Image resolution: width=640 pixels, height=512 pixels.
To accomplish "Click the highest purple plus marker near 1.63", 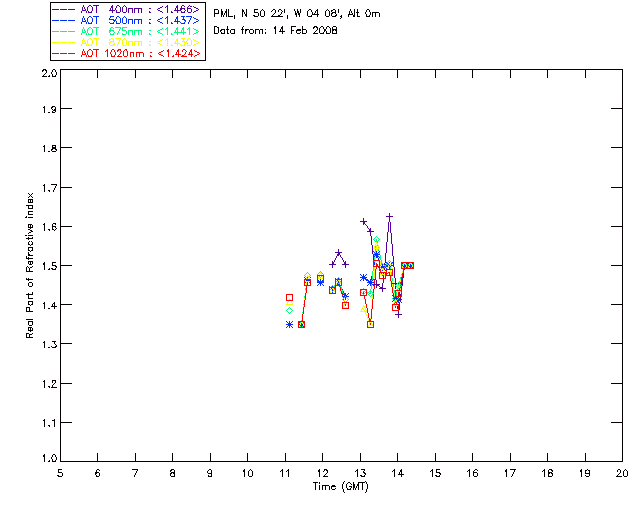I will pos(390,216).
